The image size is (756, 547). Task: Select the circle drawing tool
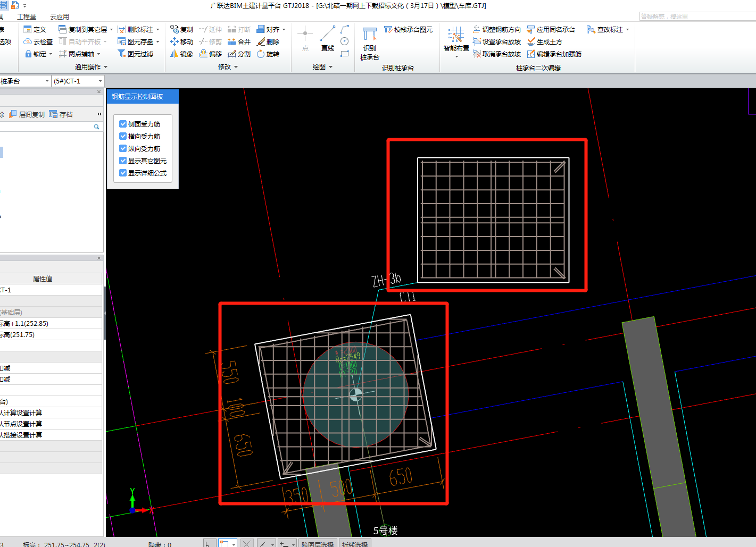click(x=345, y=41)
